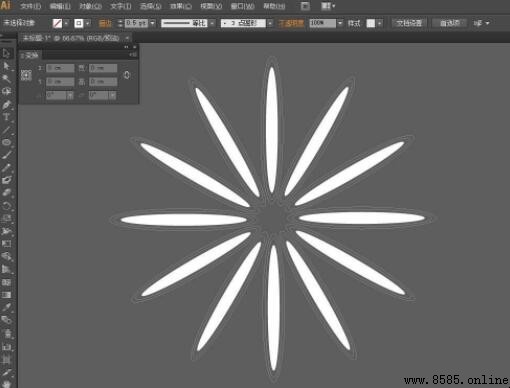The width and height of the screenshot is (510, 388).
Task: Choose a reference point in the Transform panel
Action: [x=26, y=75]
